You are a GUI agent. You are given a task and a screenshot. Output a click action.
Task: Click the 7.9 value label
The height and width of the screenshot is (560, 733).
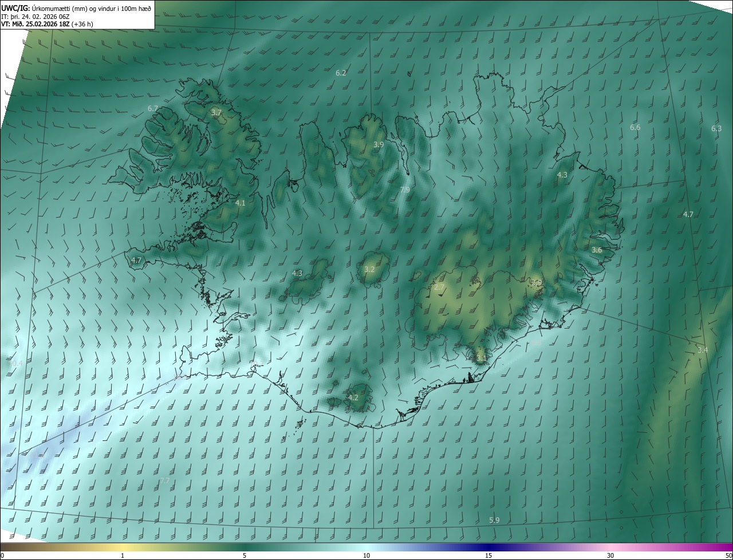(405, 190)
